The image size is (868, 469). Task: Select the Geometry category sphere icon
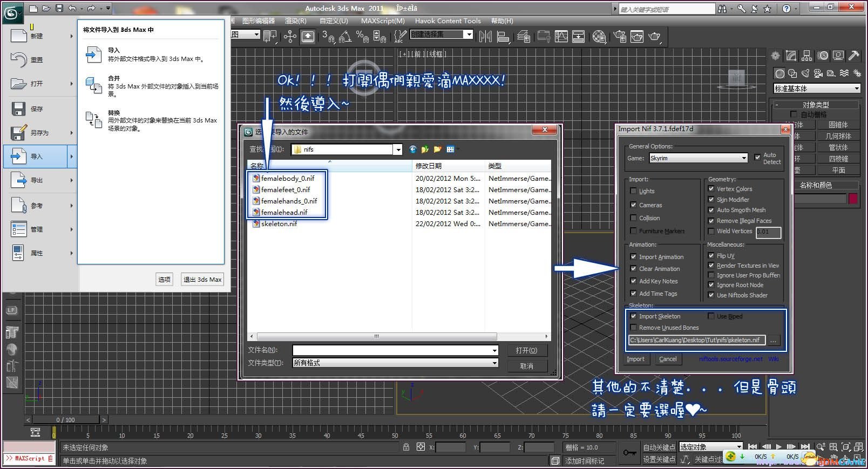[x=779, y=73]
